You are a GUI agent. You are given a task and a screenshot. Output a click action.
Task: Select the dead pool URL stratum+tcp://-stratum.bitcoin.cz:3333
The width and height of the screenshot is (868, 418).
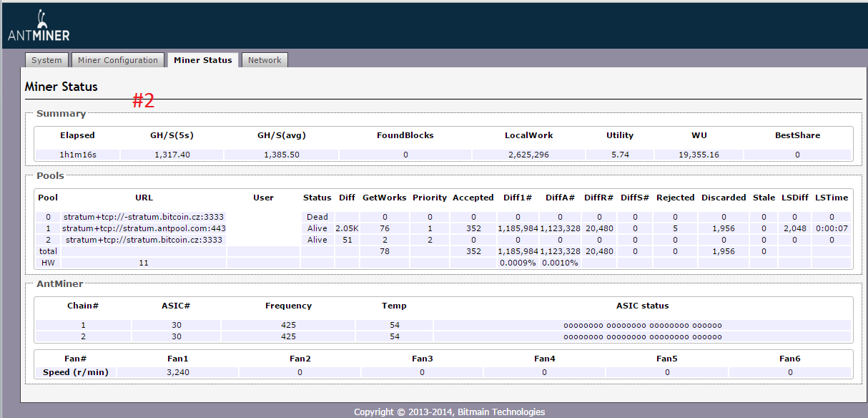click(144, 217)
